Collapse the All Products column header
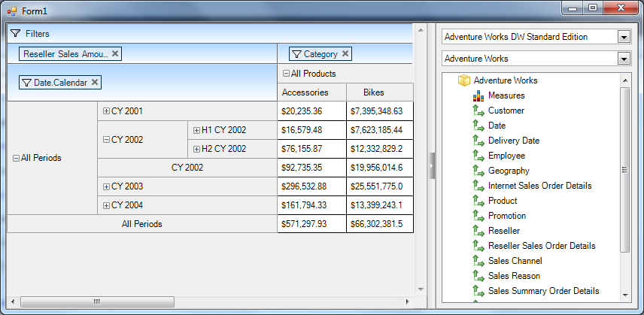The image size is (644, 315). [x=286, y=74]
